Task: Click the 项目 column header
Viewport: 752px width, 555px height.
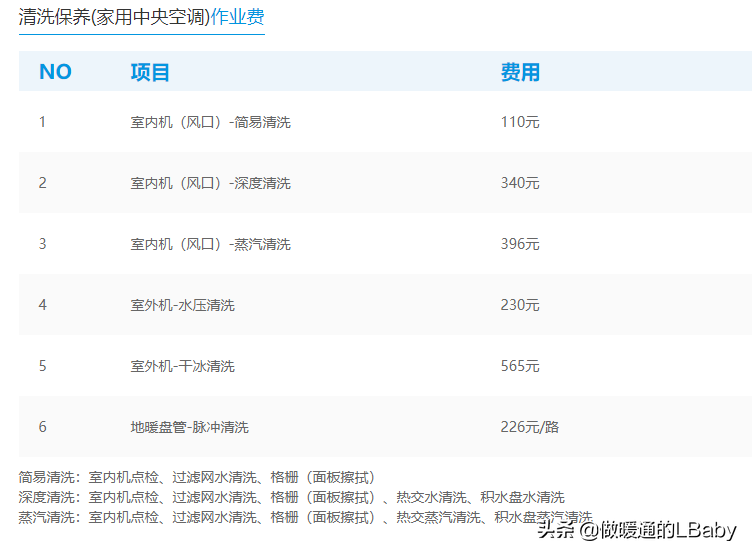Action: [150, 72]
